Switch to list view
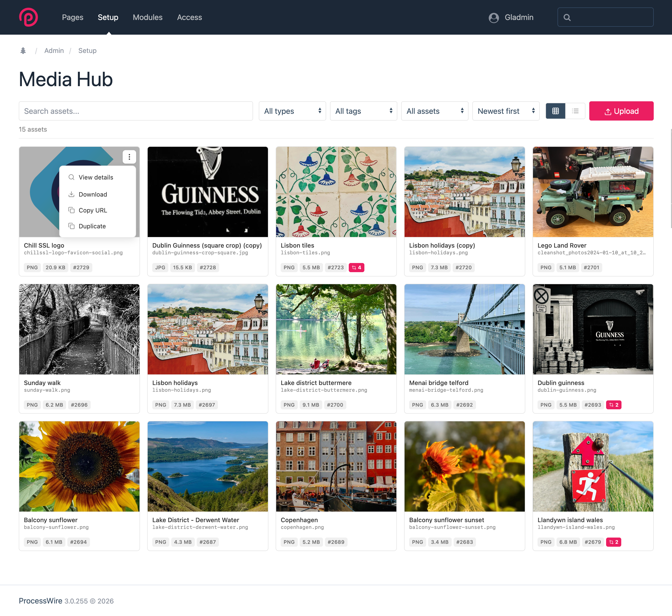 click(x=575, y=111)
